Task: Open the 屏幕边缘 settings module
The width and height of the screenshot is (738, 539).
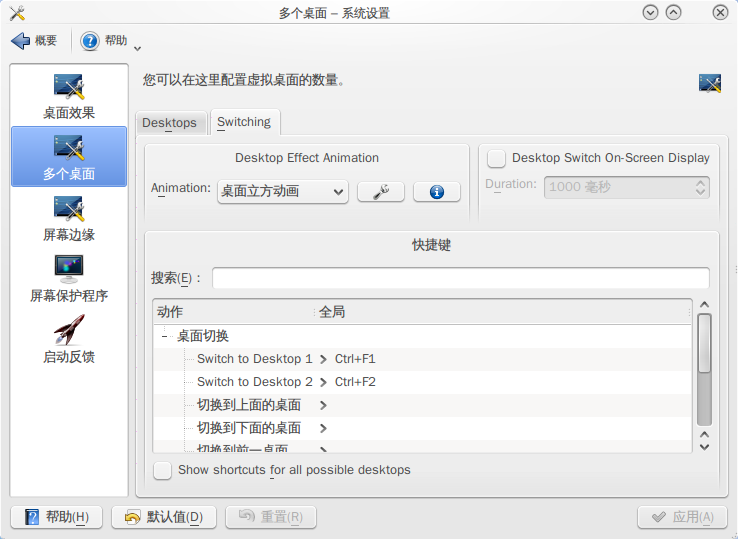Action: (69, 219)
